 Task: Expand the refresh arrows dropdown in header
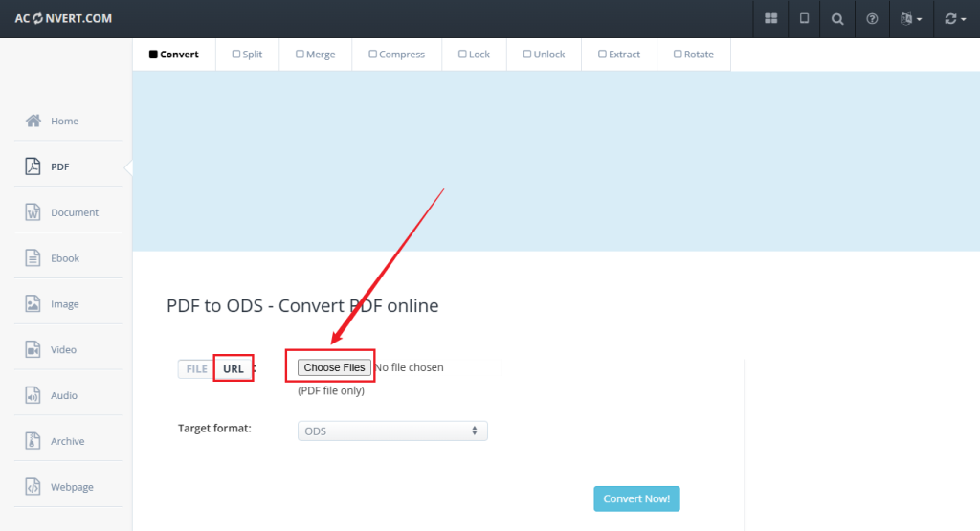click(x=955, y=19)
